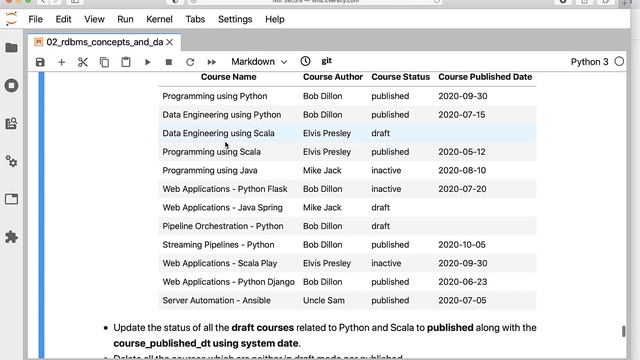This screenshot has width=640, height=360.
Task: Open the clock icon in the notebook toolbar
Action: (x=305, y=61)
